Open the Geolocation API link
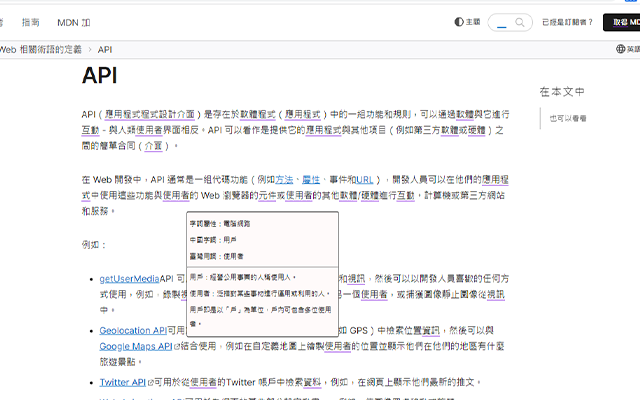The width and height of the screenshot is (640, 400). pyautogui.click(x=133, y=330)
